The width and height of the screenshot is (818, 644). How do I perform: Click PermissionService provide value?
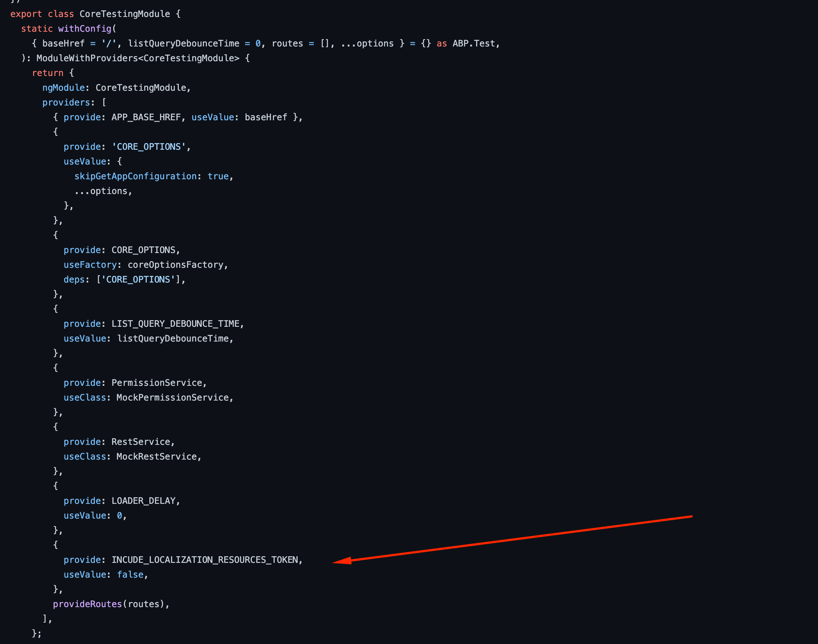157,383
